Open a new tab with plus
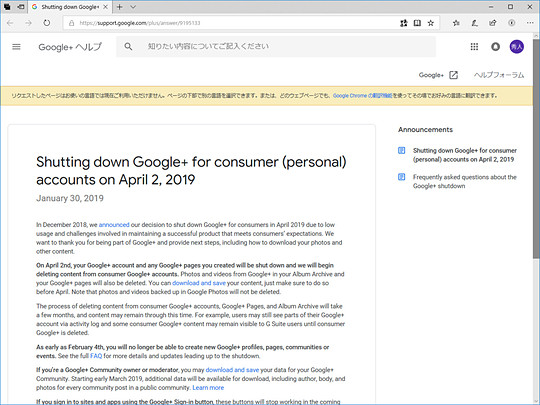 [x=120, y=7]
